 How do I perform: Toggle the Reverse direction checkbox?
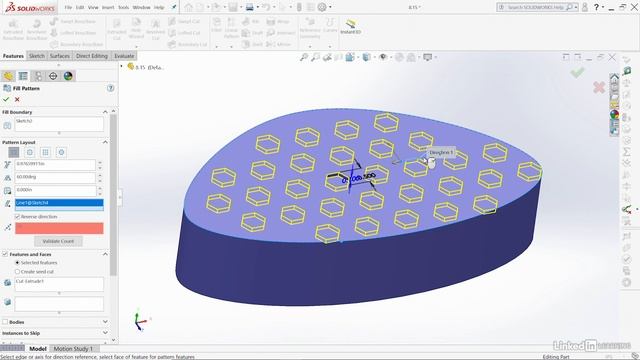pyautogui.click(x=18, y=216)
